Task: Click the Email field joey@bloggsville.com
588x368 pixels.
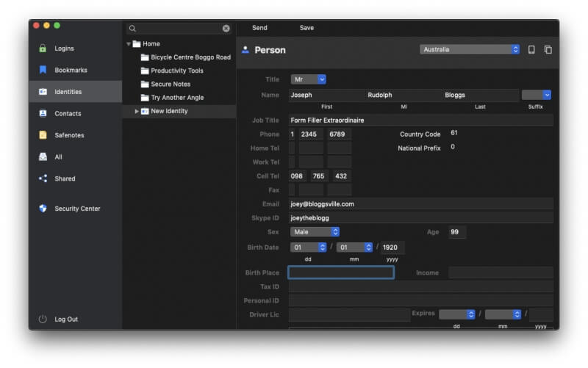Action: point(420,204)
